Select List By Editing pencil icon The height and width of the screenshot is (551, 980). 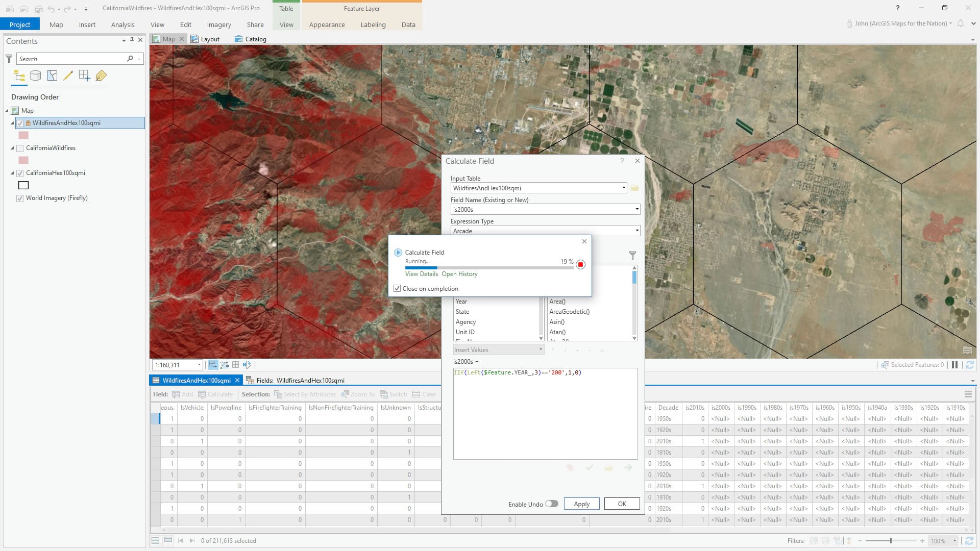68,76
